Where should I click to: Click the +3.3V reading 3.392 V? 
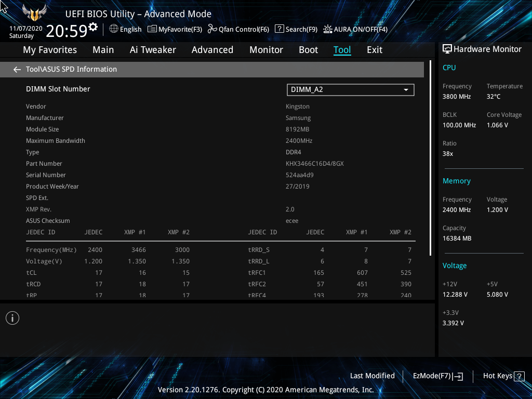click(453, 323)
